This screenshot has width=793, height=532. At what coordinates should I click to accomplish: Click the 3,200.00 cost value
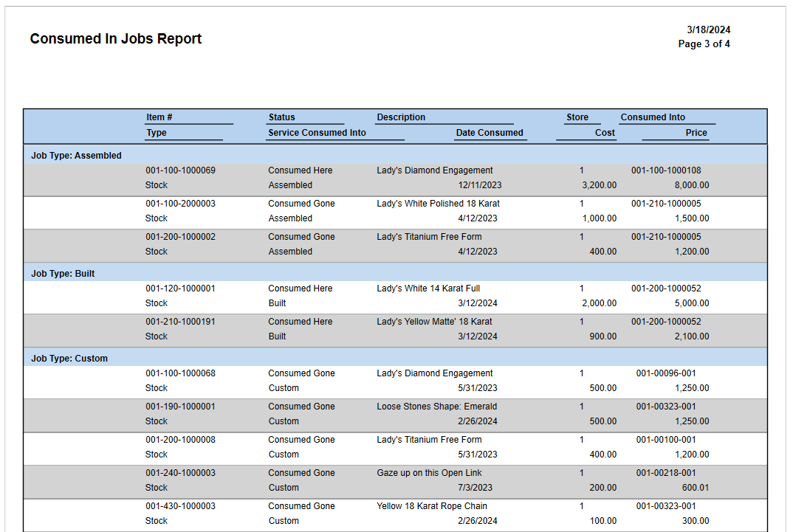[599, 185]
